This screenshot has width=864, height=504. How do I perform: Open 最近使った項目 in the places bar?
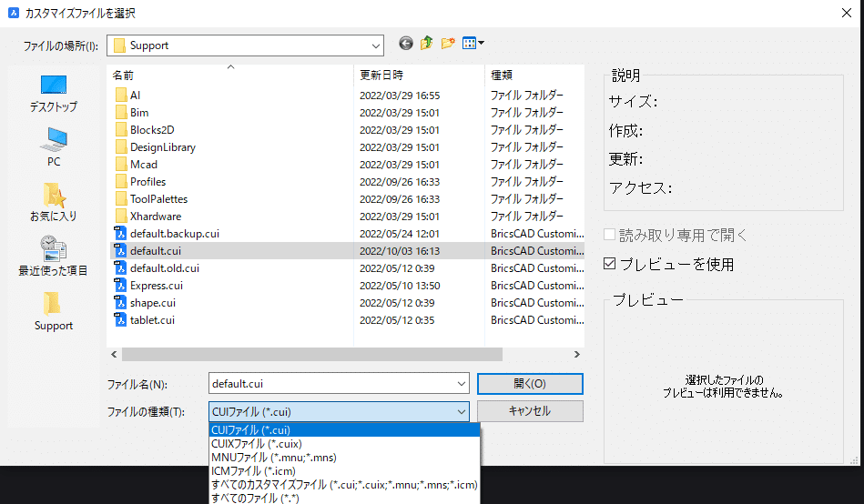54,256
